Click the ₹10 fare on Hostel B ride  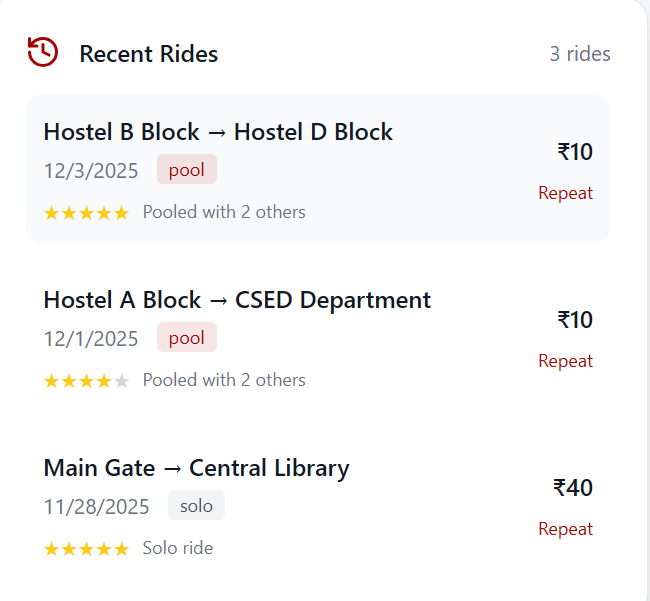click(x=575, y=152)
